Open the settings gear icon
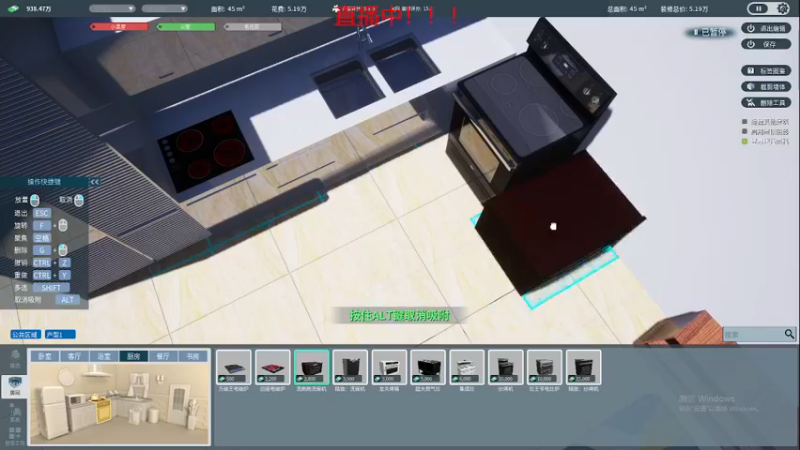Screen dimensions: 800x450 783,9
